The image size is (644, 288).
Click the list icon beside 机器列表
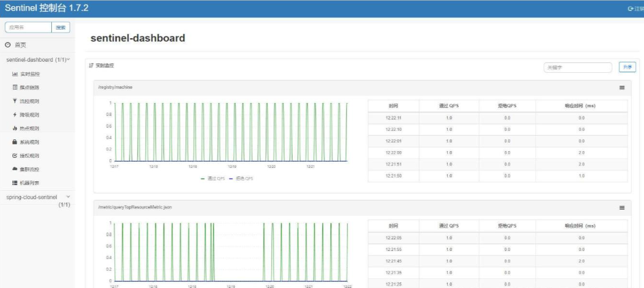click(x=15, y=183)
